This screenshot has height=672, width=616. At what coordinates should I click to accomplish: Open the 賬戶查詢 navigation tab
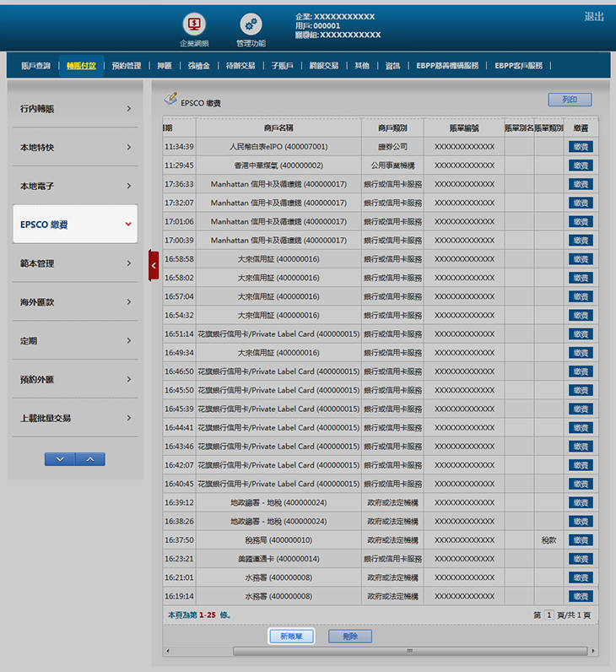pos(35,65)
